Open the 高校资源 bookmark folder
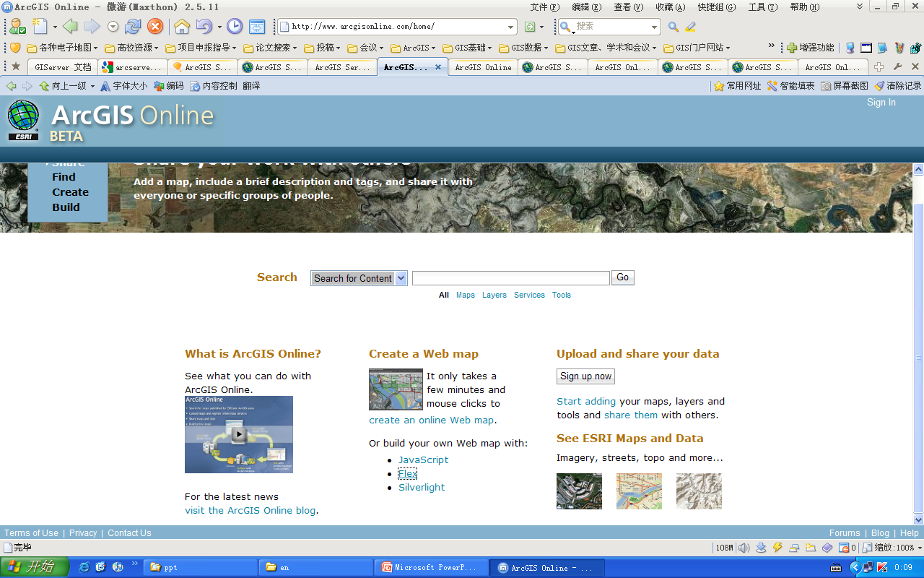This screenshot has width=924, height=578. click(131, 48)
